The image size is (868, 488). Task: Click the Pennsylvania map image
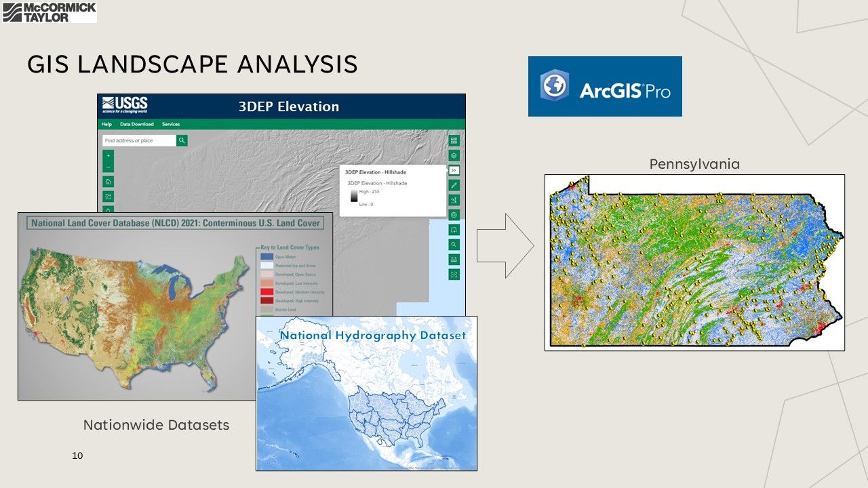pos(694,262)
